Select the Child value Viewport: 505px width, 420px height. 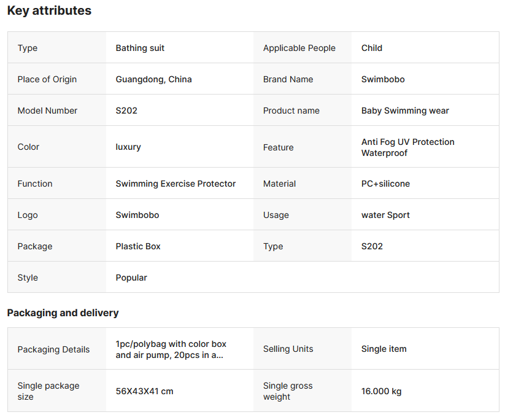pyautogui.click(x=371, y=48)
